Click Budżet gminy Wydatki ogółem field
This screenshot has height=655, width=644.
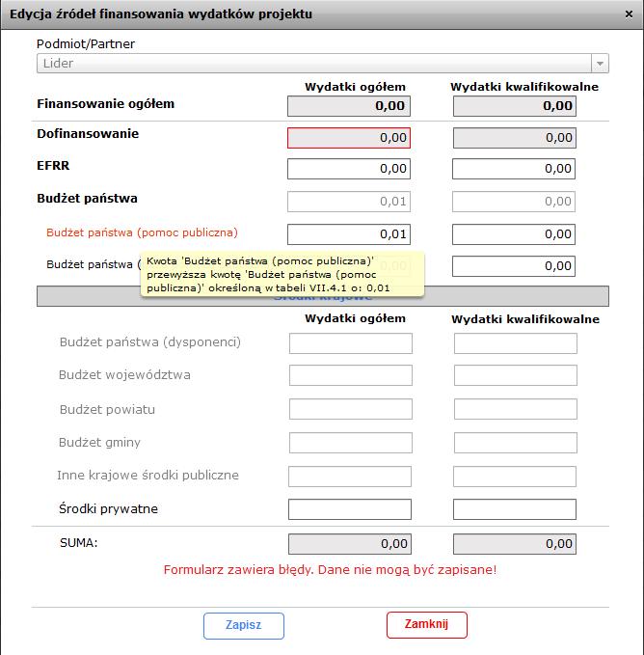[x=351, y=443]
